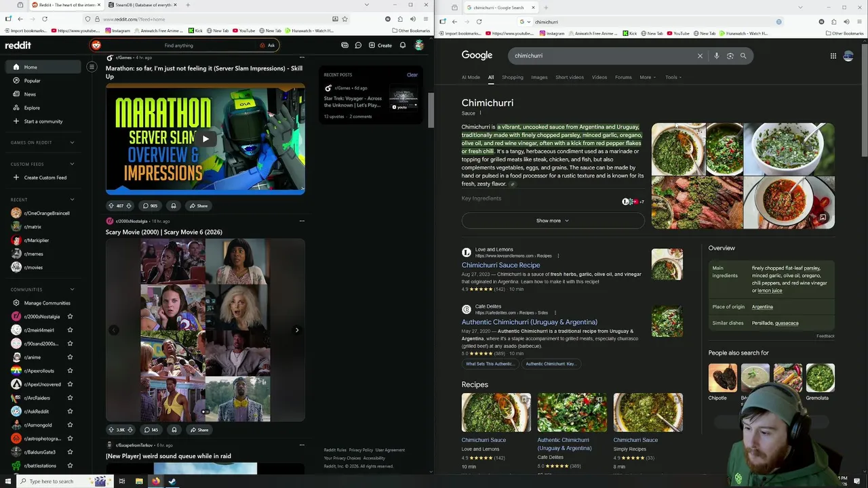Open Manage Communities settings

click(43, 303)
